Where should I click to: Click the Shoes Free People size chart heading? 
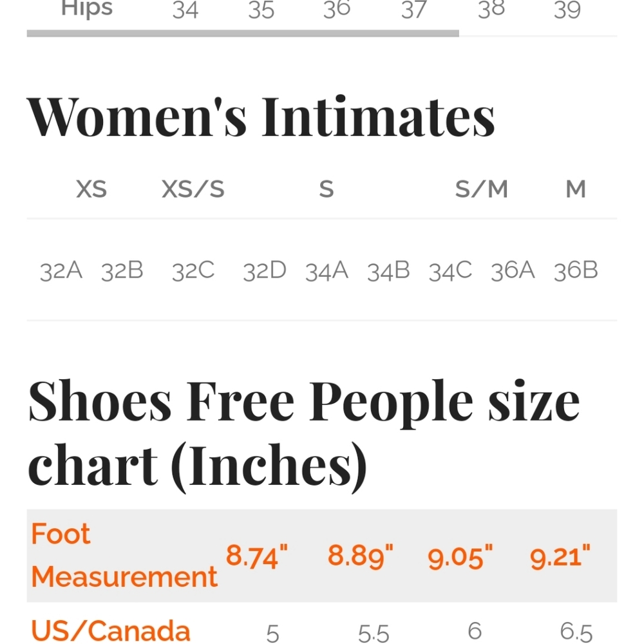pos(303,435)
